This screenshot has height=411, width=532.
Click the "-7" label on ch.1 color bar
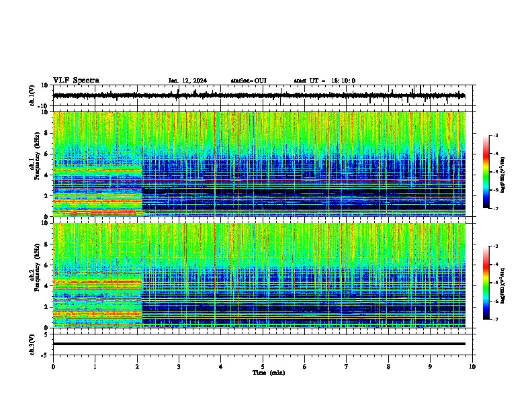pyautogui.click(x=495, y=208)
